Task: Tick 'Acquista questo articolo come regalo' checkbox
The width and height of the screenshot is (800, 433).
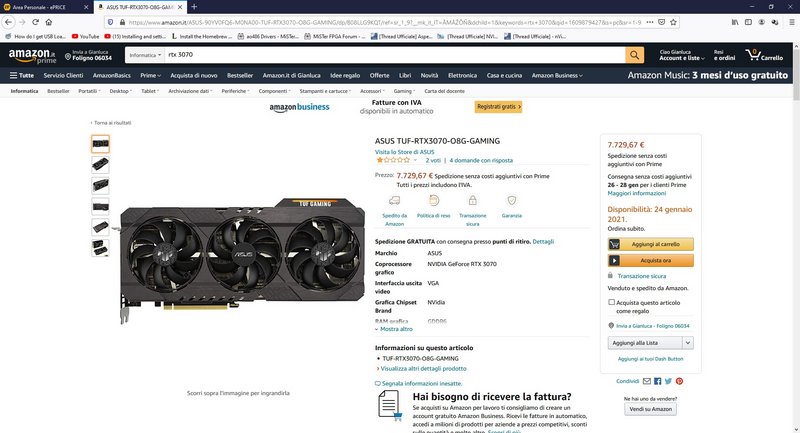Action: point(611,302)
